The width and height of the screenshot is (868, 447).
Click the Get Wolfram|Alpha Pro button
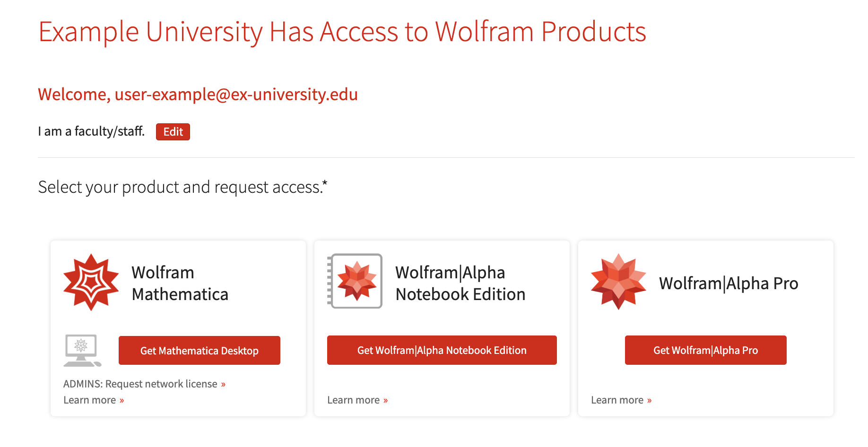pos(705,350)
